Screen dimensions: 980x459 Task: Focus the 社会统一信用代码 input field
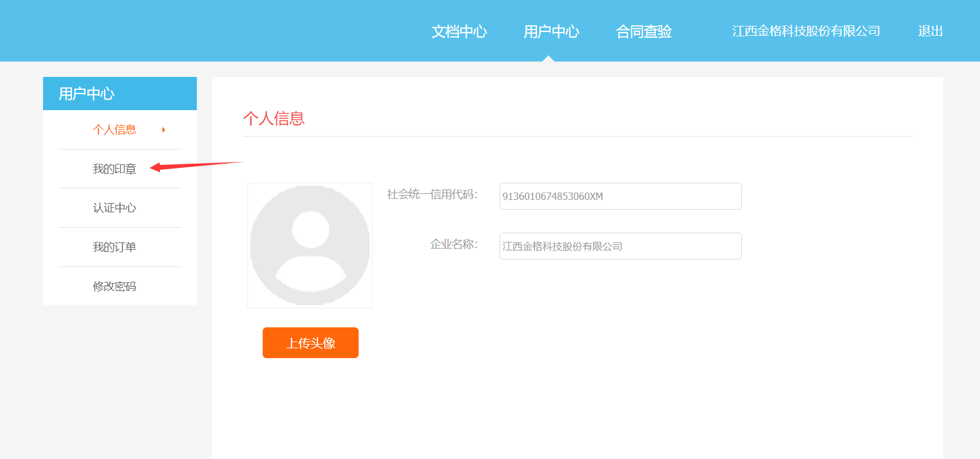(620, 196)
